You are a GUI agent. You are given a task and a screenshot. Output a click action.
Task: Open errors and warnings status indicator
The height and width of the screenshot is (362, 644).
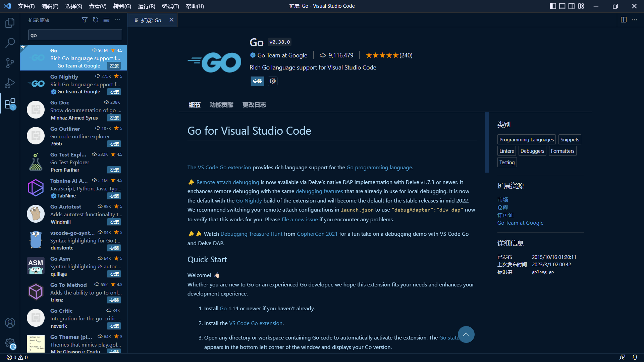[17, 358]
